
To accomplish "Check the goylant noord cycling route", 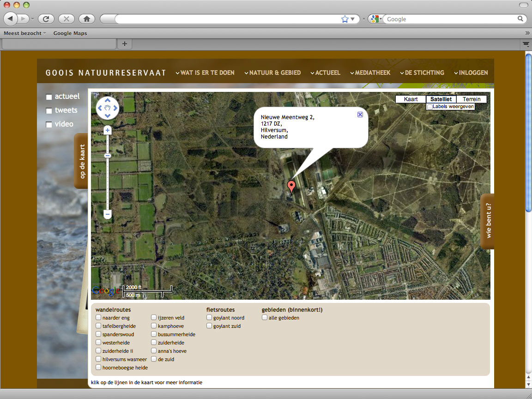I will tap(209, 318).
